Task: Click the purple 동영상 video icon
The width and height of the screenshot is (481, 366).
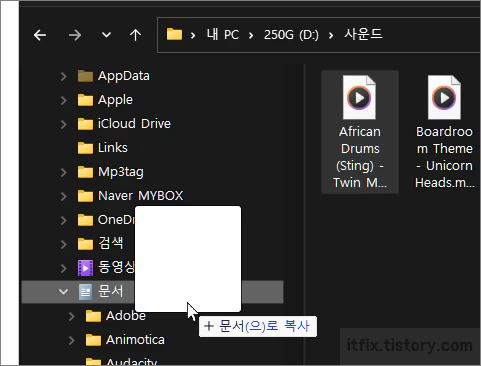Action: [85, 268]
